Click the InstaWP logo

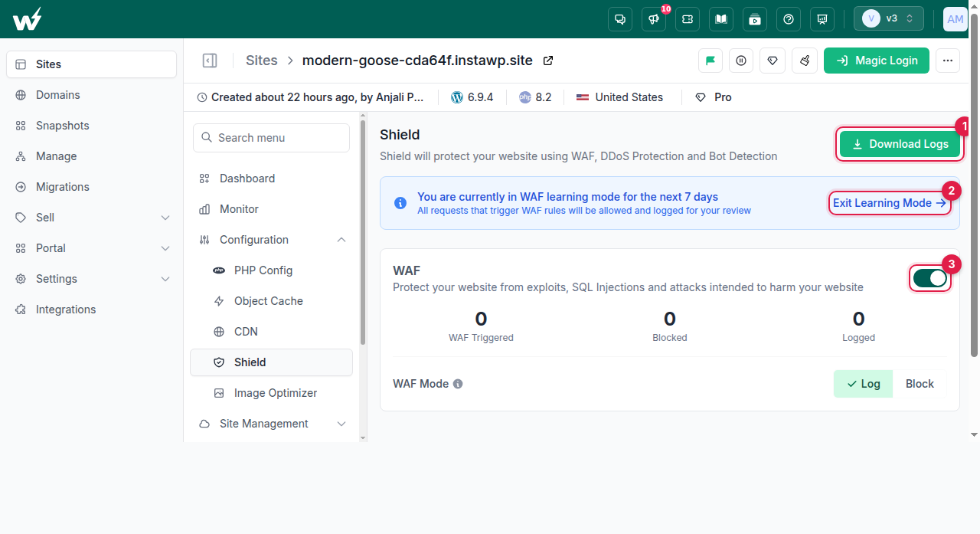[x=27, y=19]
